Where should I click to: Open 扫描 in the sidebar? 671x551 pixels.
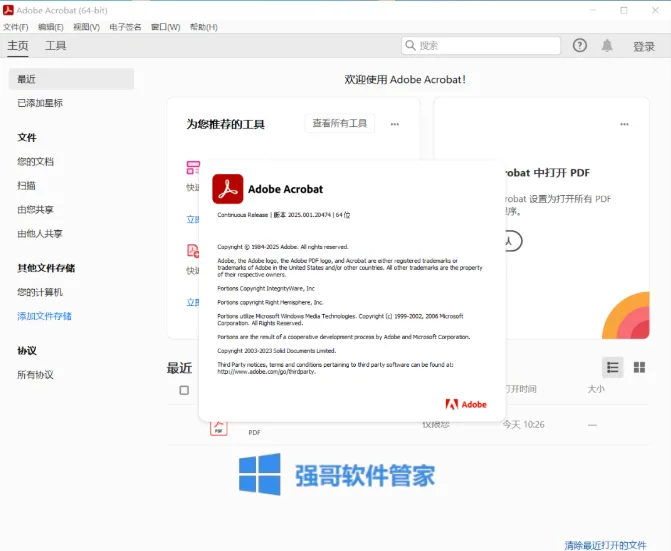click(x=26, y=186)
